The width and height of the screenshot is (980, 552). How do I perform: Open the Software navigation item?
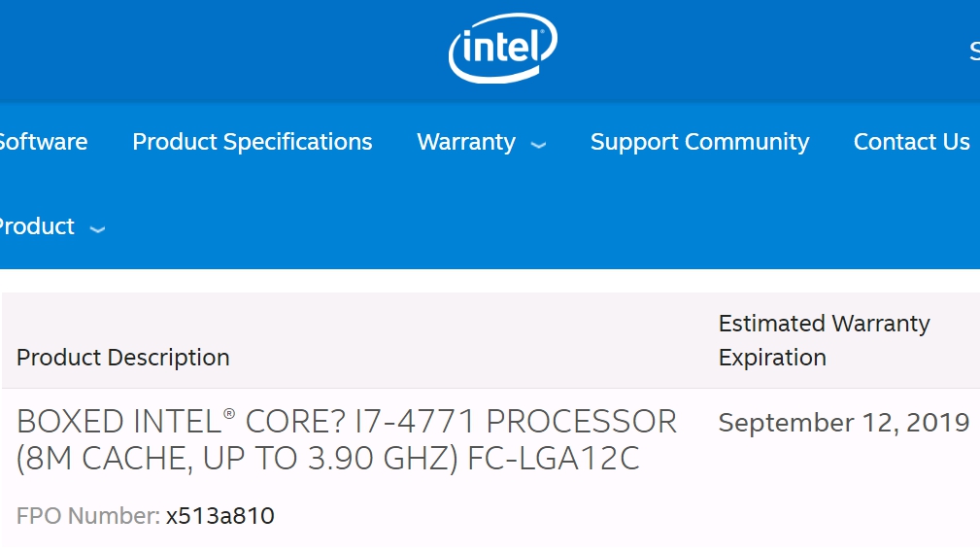42,142
